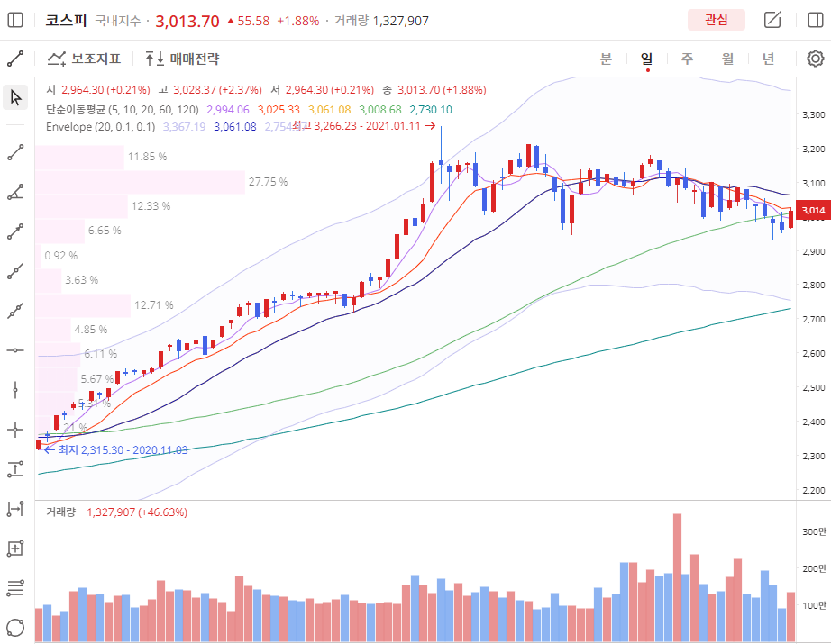The image size is (831, 644).
Task: Open the drawing list lines tool
Action: click(x=15, y=588)
